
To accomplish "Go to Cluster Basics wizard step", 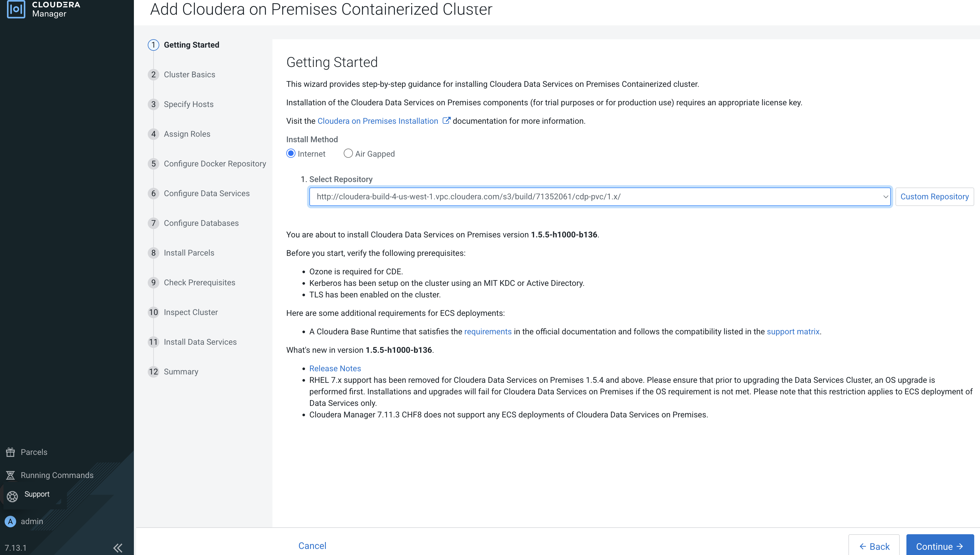I will 189,75.
